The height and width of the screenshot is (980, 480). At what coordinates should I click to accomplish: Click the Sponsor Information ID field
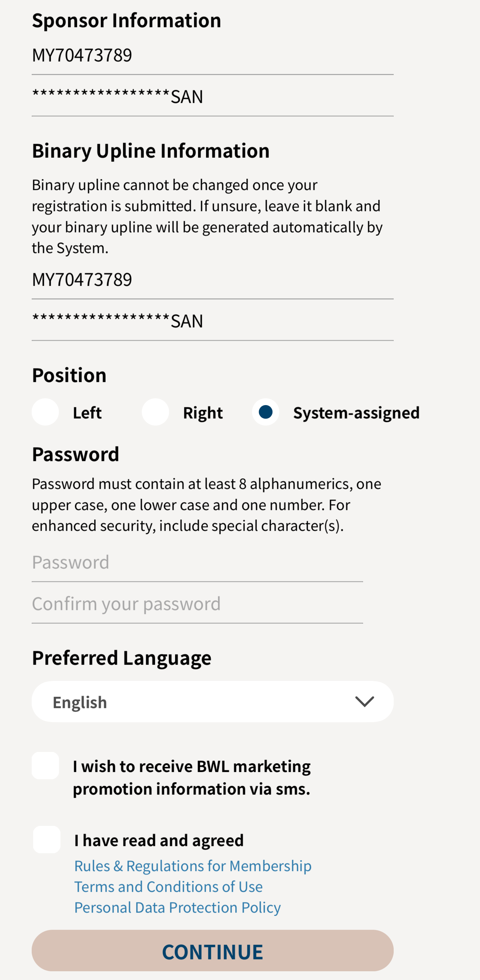pyautogui.click(x=212, y=55)
